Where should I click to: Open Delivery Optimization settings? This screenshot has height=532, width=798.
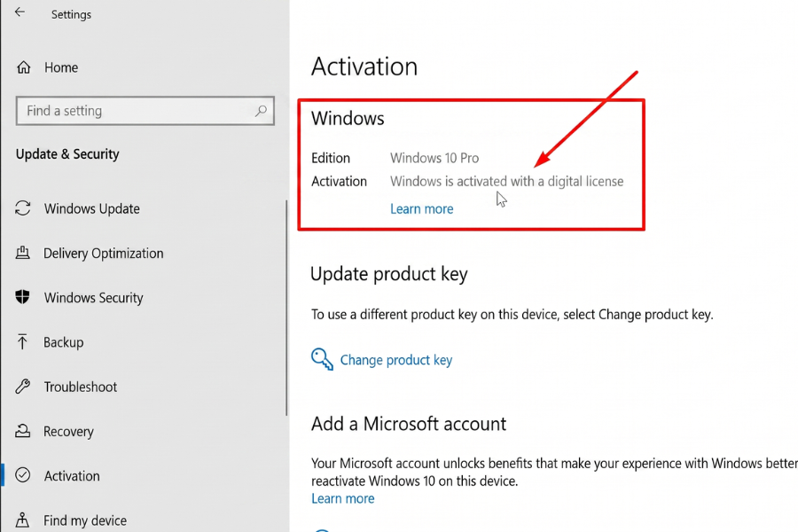104,253
